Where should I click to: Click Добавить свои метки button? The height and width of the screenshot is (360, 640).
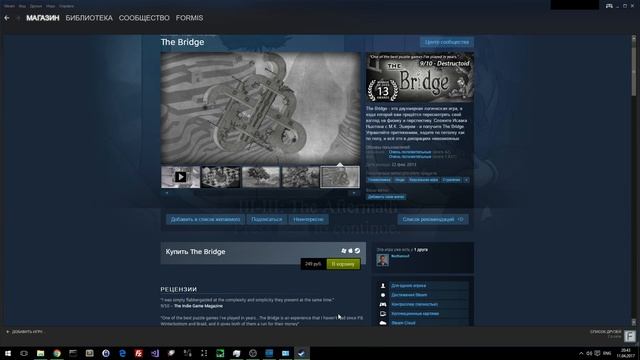click(x=386, y=197)
